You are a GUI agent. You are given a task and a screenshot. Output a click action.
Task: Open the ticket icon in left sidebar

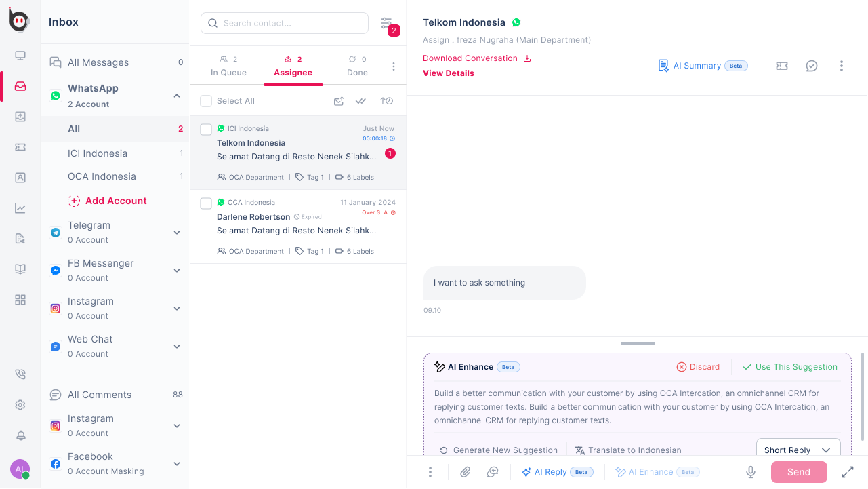[x=20, y=147]
